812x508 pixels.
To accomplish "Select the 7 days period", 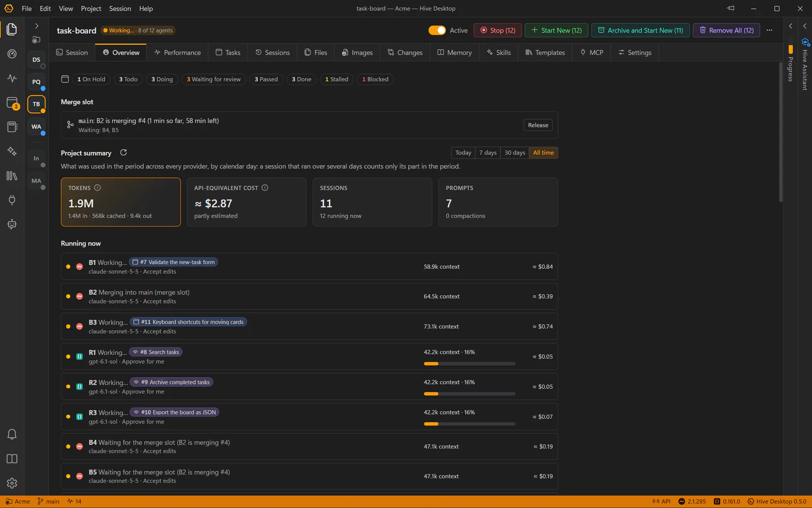I will (x=488, y=152).
